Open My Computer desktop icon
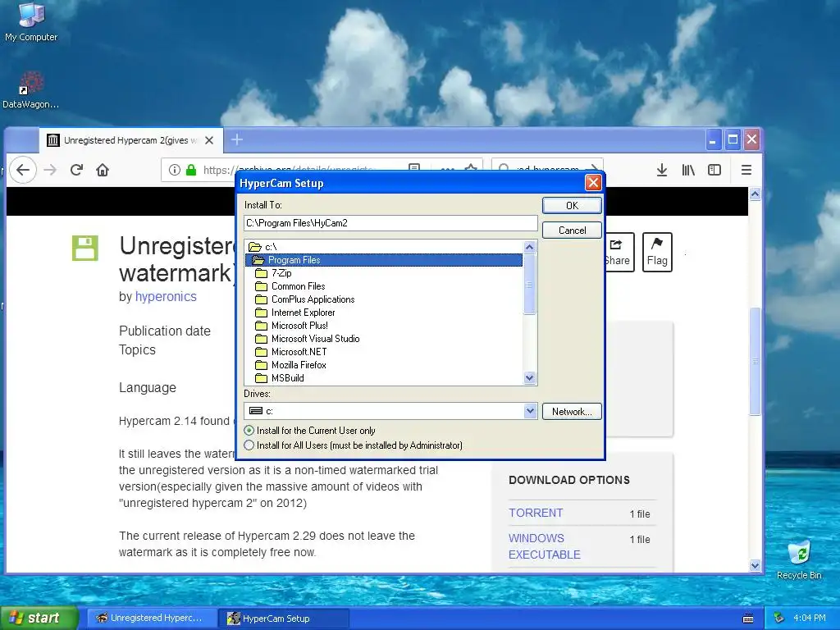 pyautogui.click(x=31, y=21)
